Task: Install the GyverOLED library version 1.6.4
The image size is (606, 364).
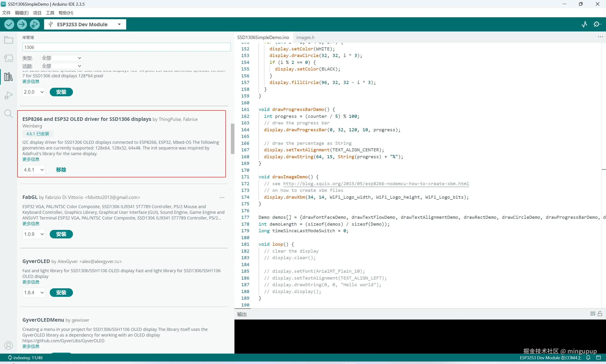Action: tap(61, 292)
